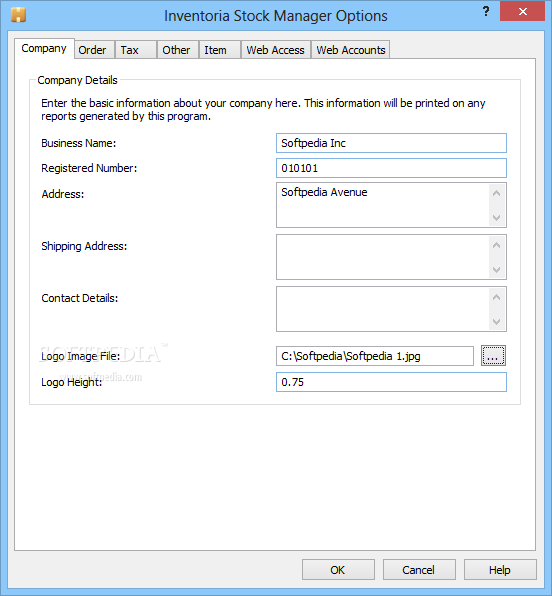
Task: Click the Registered Number input field
Action: pos(391,168)
